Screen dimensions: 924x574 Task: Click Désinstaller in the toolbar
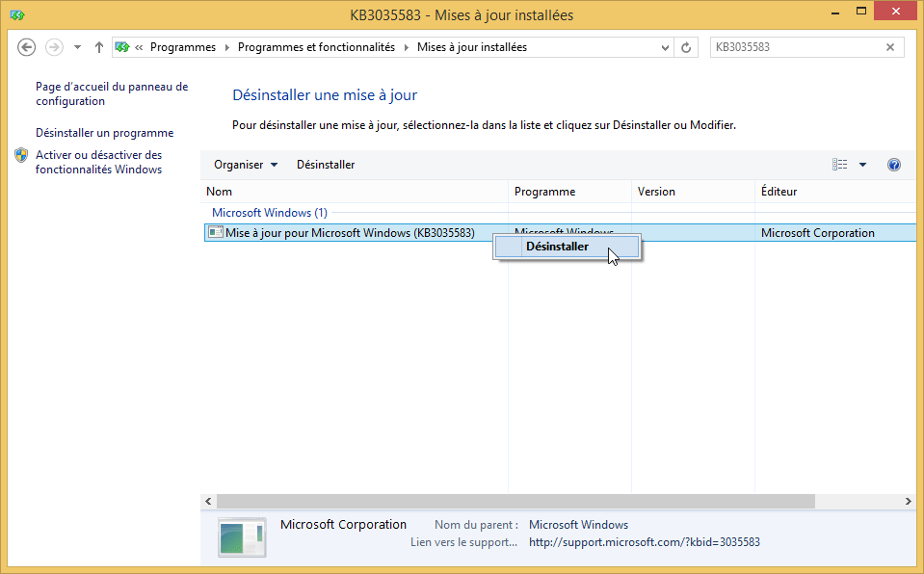[x=326, y=165]
